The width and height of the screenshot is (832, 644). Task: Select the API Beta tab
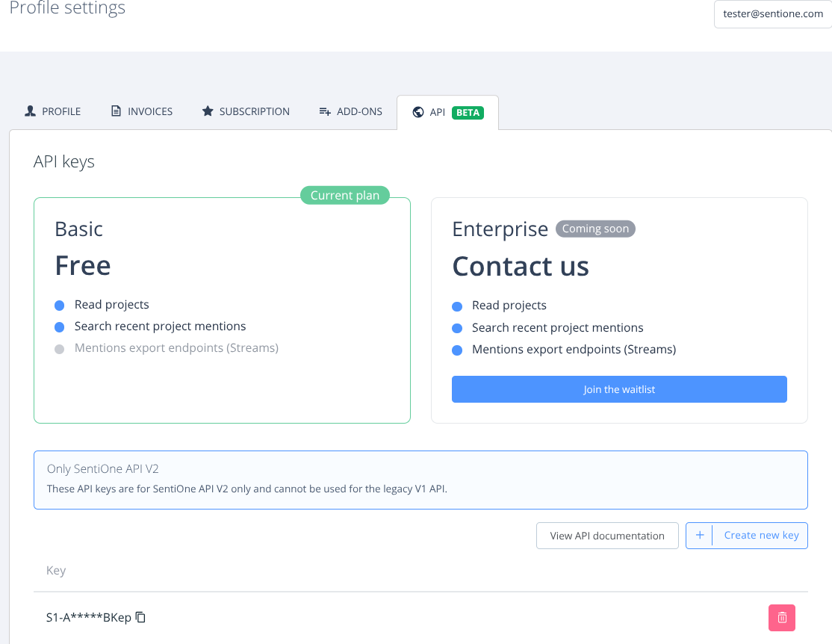(448, 113)
